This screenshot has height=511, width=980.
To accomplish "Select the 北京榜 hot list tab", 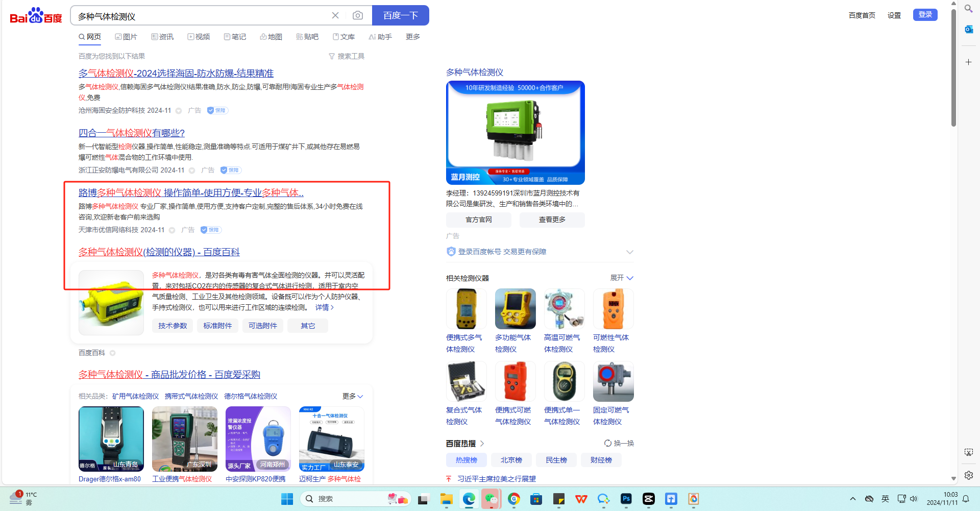I will (511, 460).
